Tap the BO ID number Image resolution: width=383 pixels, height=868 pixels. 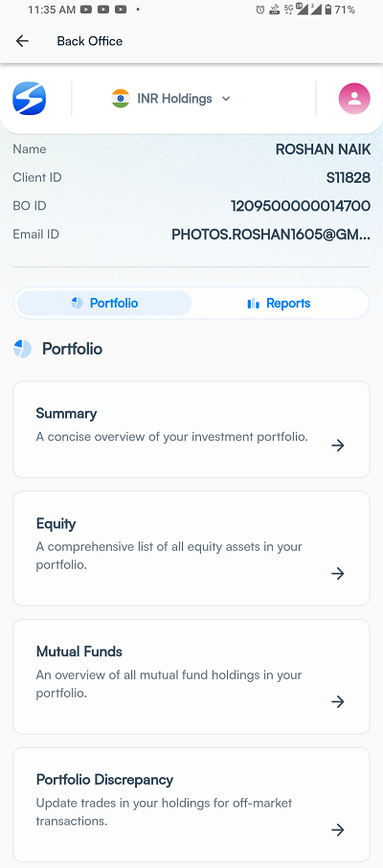point(301,206)
